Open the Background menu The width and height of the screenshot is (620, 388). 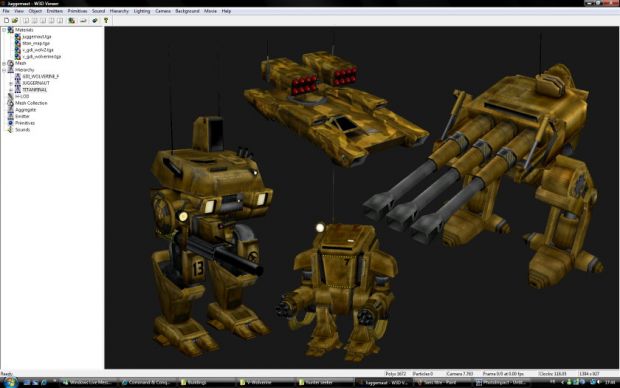pos(187,11)
